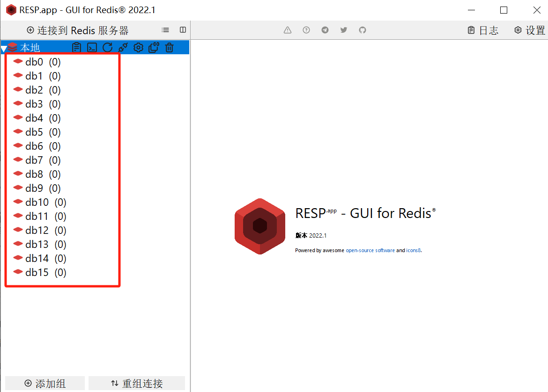Viewport: 548px width, 392px height.
Task: Open the Twitter icon
Action: [344, 30]
